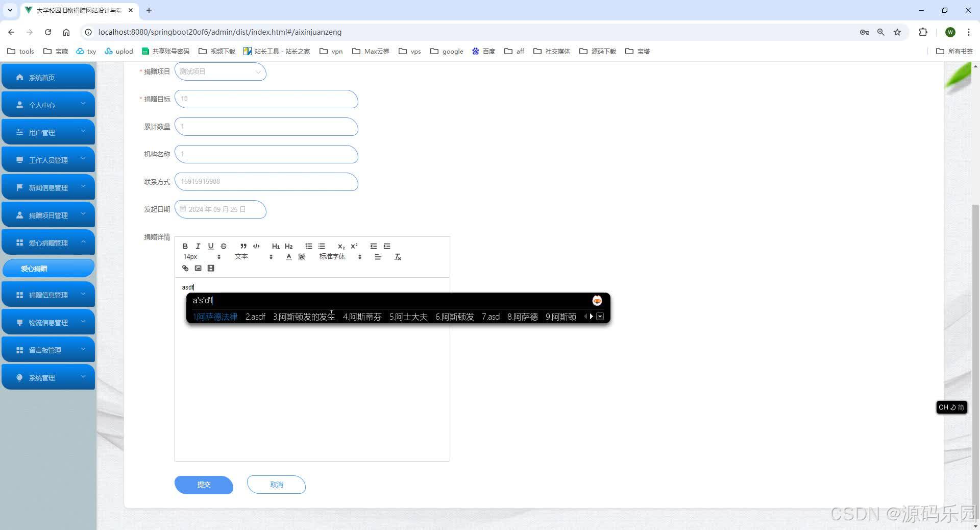Apply italic formatting
The height and width of the screenshot is (530, 980).
198,246
